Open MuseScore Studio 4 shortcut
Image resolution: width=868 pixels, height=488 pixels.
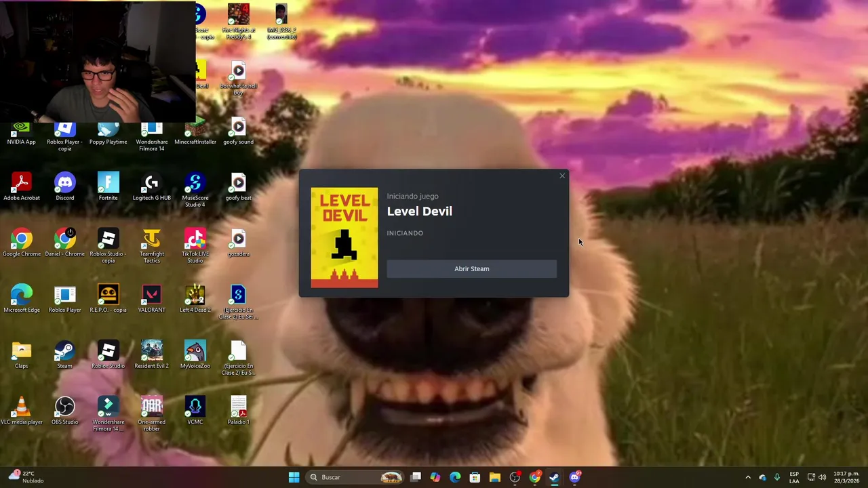[x=195, y=190]
